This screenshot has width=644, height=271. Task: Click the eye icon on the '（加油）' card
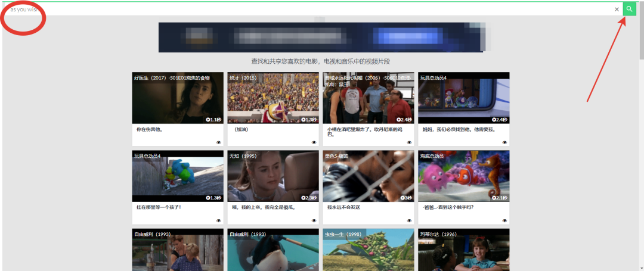pyautogui.click(x=314, y=142)
